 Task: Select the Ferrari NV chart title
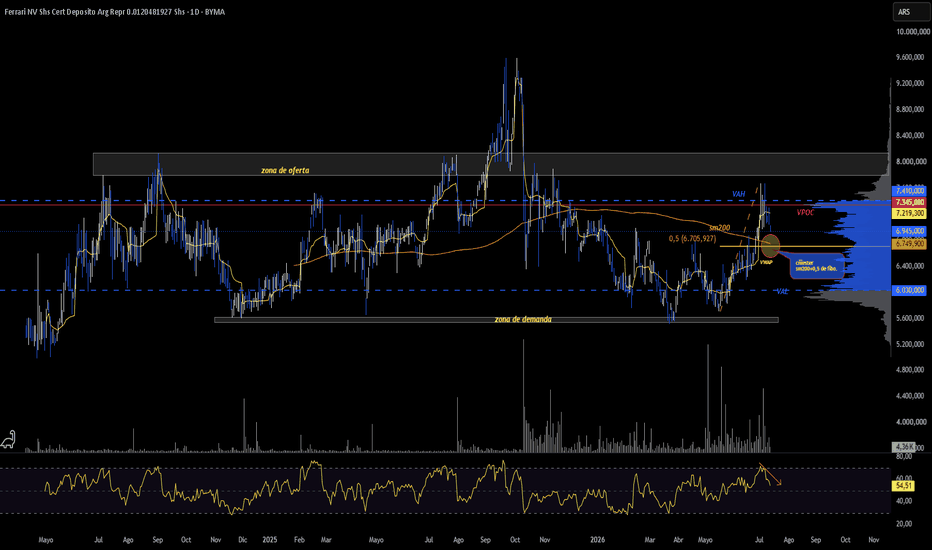coord(114,12)
